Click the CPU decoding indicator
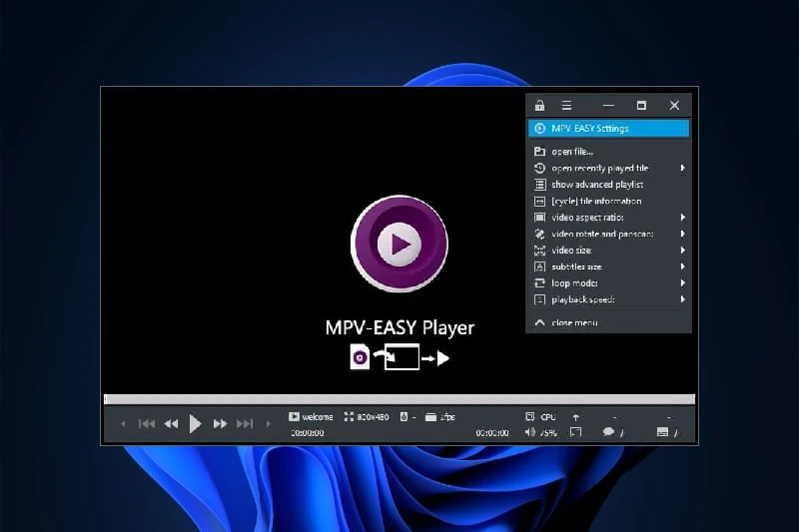799x532 pixels. click(548, 417)
